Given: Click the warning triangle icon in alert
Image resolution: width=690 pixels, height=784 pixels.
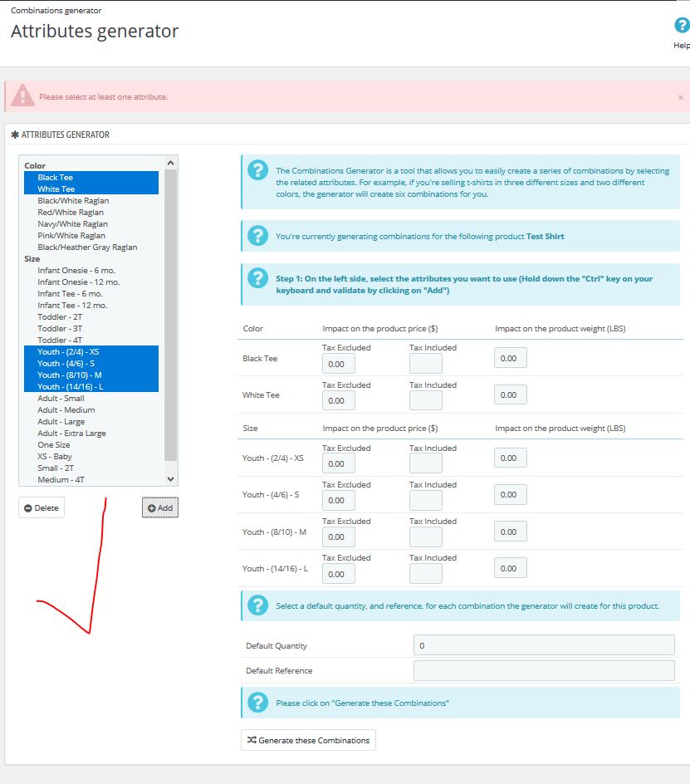Looking at the screenshot, I should click(22, 96).
